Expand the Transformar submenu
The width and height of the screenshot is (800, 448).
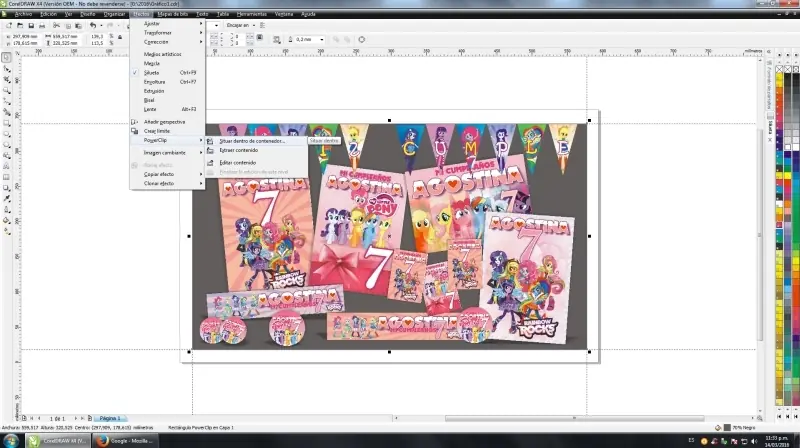pyautogui.click(x=167, y=33)
